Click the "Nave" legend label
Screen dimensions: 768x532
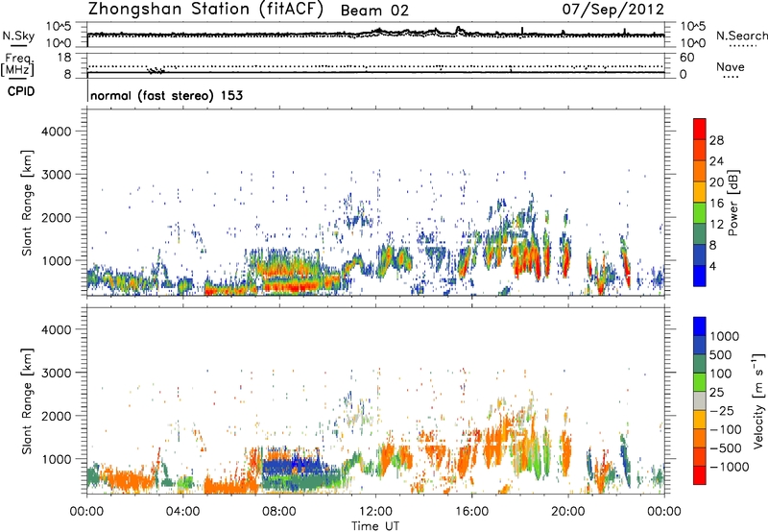(x=730, y=66)
